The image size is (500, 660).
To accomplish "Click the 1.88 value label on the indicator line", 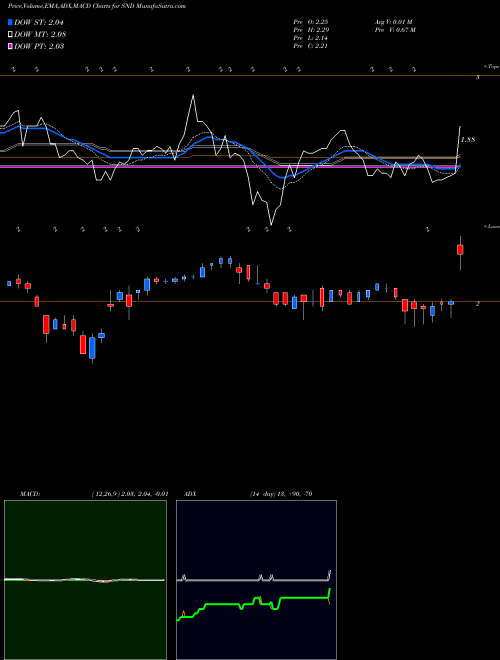I will 468,140.
